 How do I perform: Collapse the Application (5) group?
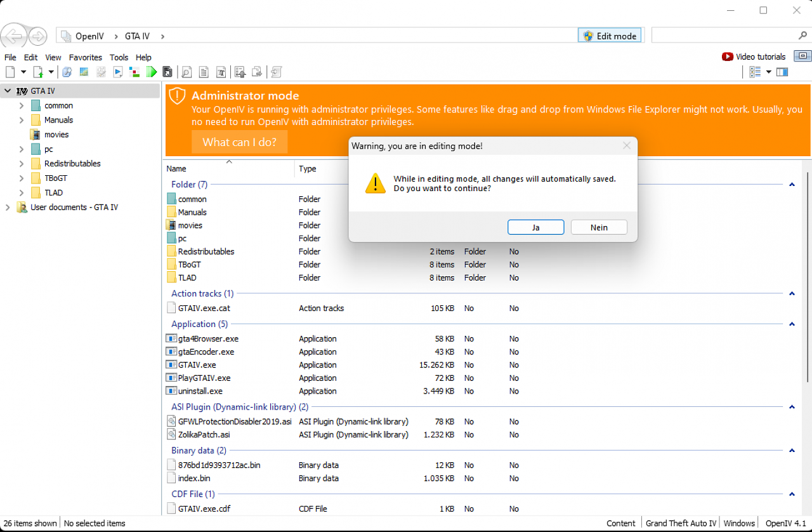point(792,324)
